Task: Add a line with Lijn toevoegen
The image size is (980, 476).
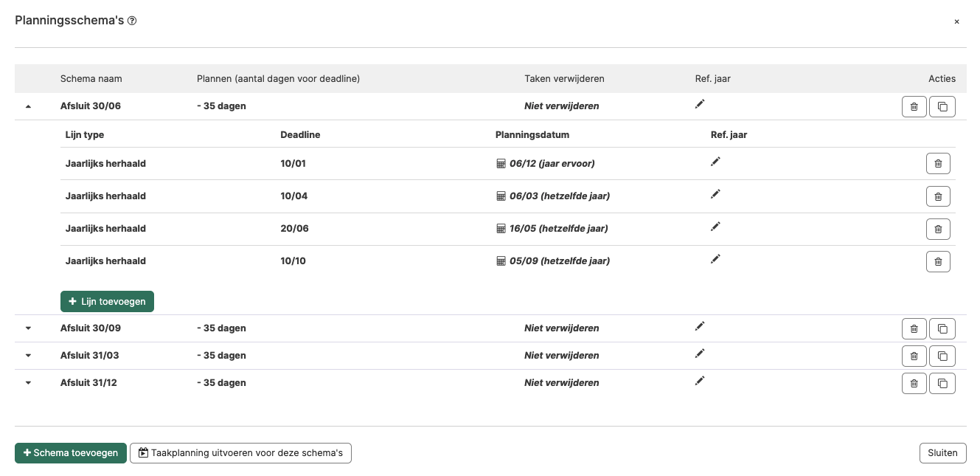Action: [x=107, y=302]
